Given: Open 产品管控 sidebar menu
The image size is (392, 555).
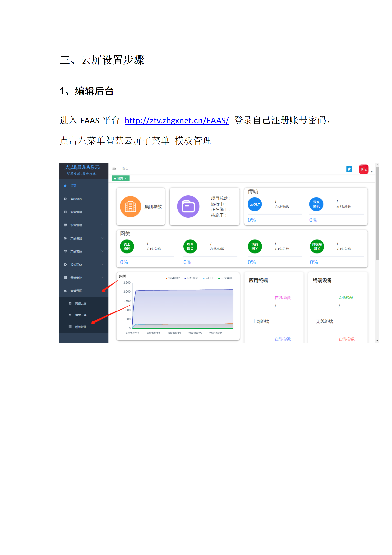Looking at the screenshot, I should (84, 251).
